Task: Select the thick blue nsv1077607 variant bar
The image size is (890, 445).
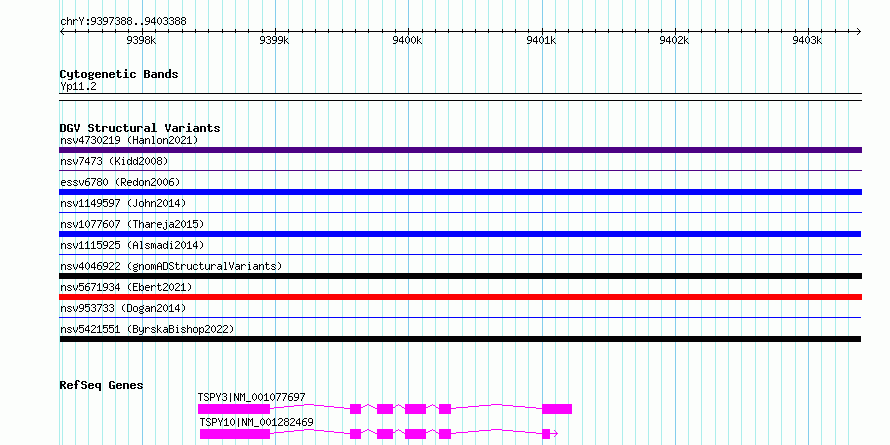Action: (x=460, y=234)
